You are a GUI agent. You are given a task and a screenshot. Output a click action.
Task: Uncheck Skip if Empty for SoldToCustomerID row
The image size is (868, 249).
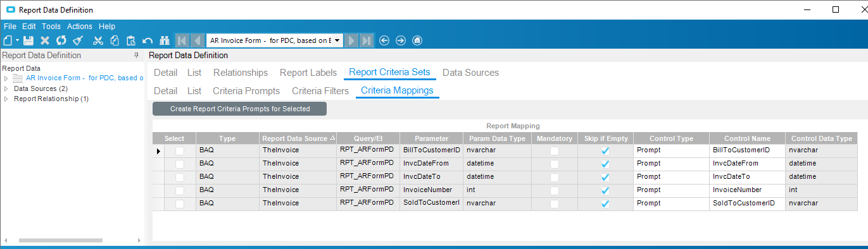point(605,203)
